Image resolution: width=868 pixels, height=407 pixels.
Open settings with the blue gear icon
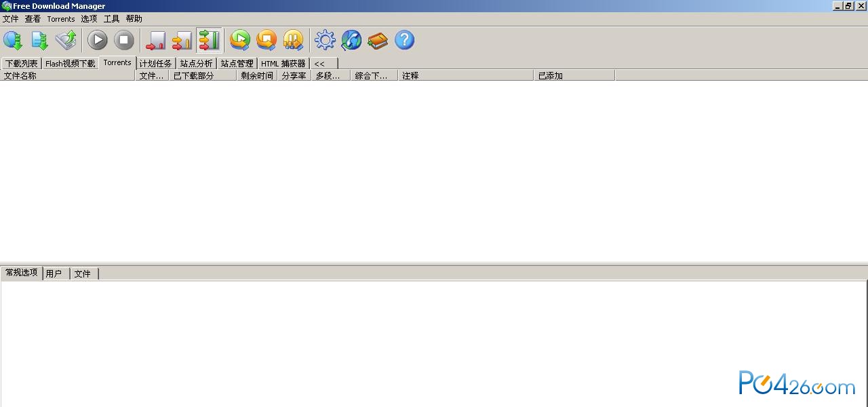tap(325, 41)
